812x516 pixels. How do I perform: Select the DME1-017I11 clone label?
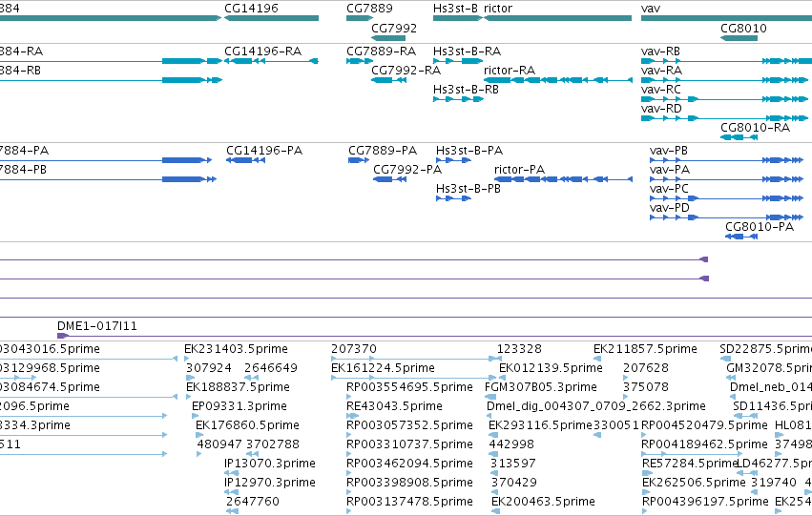tap(96, 326)
